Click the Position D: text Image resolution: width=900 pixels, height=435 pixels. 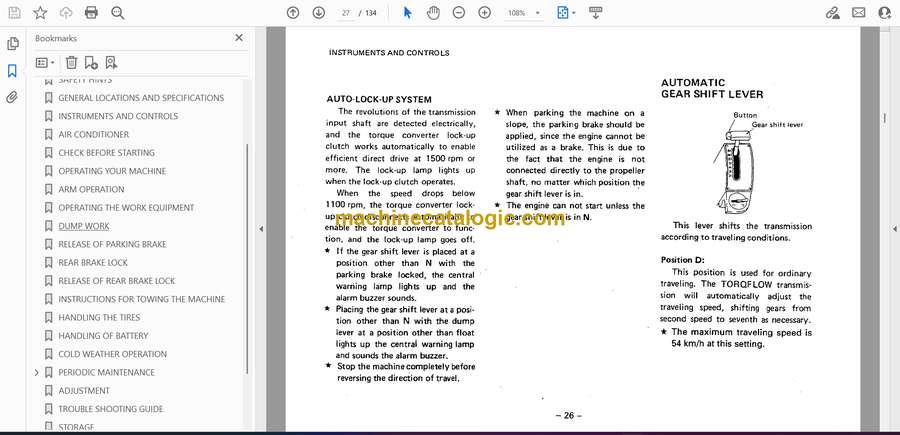(682, 260)
